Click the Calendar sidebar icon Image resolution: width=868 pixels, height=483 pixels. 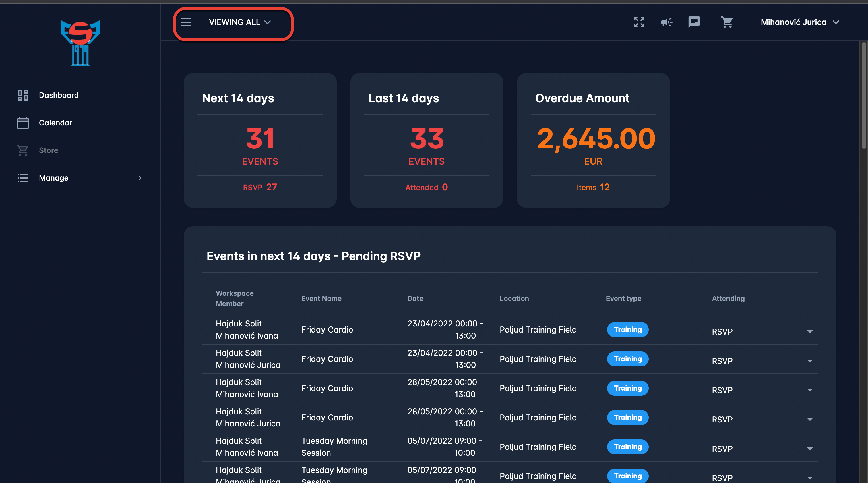23,123
